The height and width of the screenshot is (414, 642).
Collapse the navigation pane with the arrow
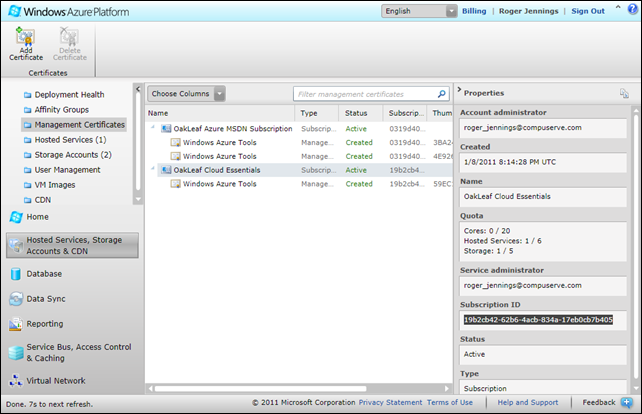(x=138, y=89)
